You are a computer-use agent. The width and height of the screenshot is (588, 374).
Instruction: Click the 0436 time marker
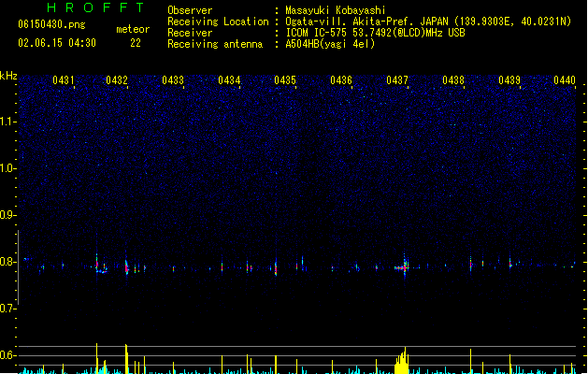click(341, 80)
